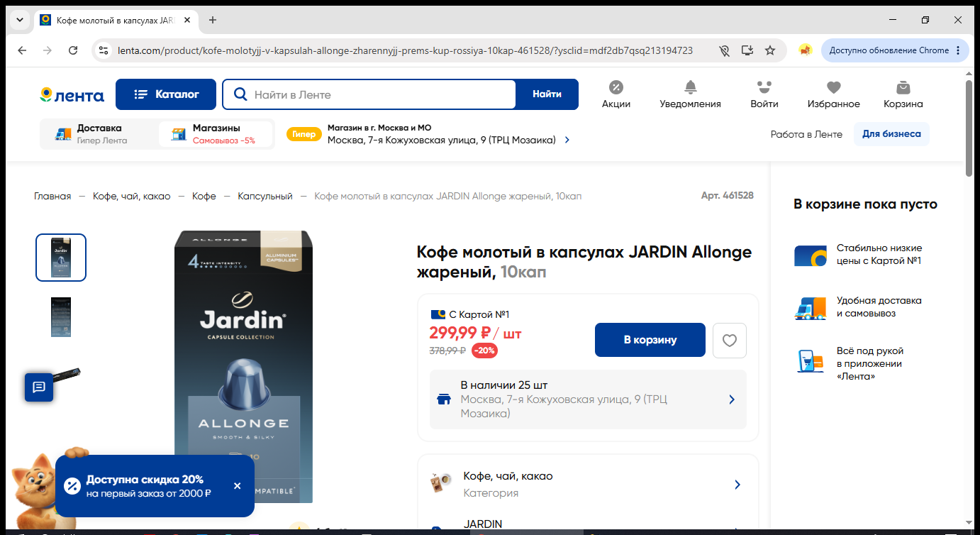Click the address bar URL
This screenshot has width=980, height=535.
(x=405, y=50)
